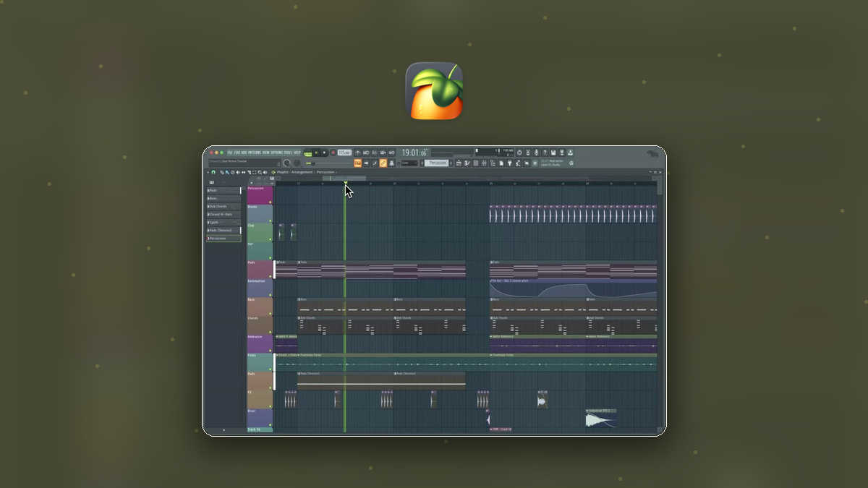Open the Channel rack icon
Viewport: 868px width, 488px height.
(x=476, y=163)
